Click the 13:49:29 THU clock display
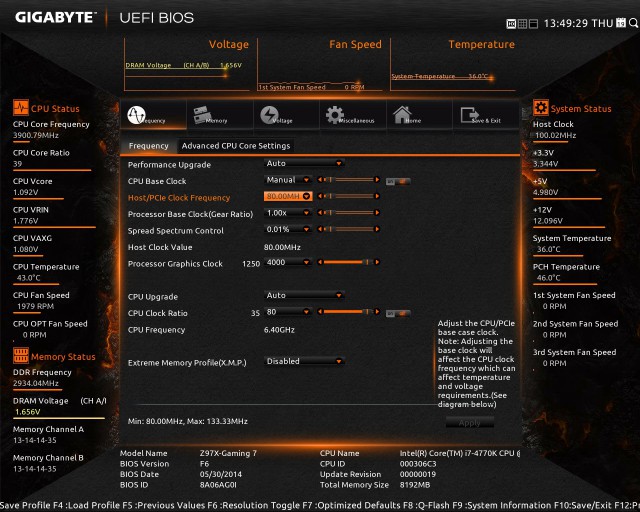This screenshot has width=640, height=512. pos(578,23)
